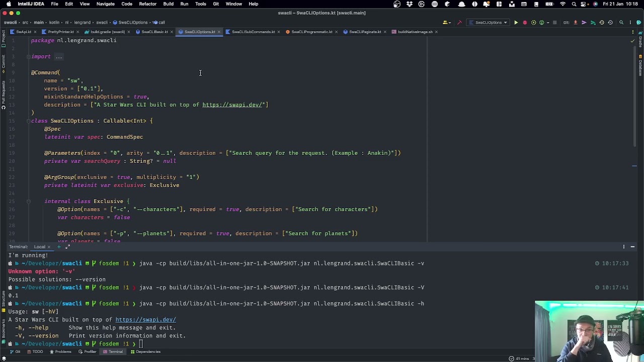Close the SwaCLIOptions.kt tab
Image resolution: width=644 pixels, height=362 pixels.
pyautogui.click(x=219, y=32)
